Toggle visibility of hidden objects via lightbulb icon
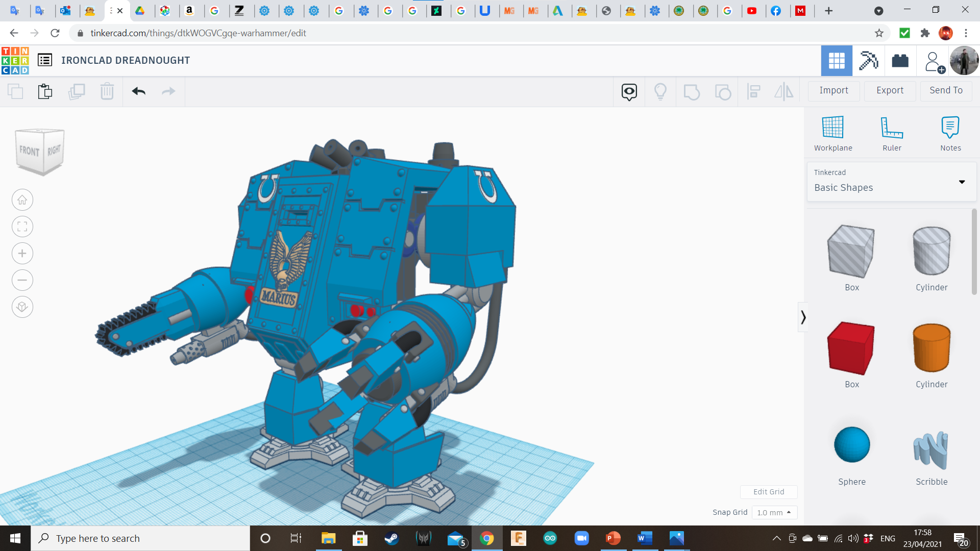Image resolution: width=980 pixels, height=551 pixels. (x=660, y=91)
